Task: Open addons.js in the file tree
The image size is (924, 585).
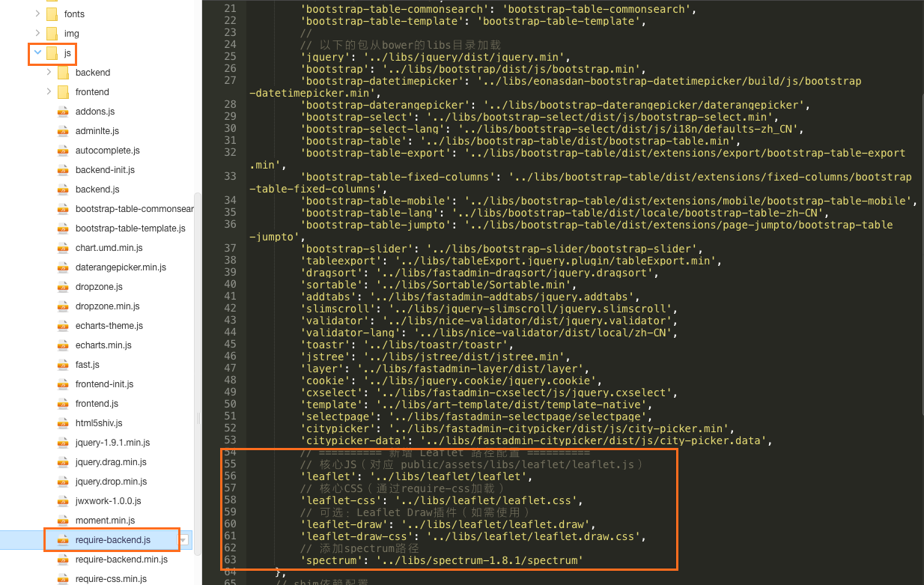Action: tap(95, 112)
